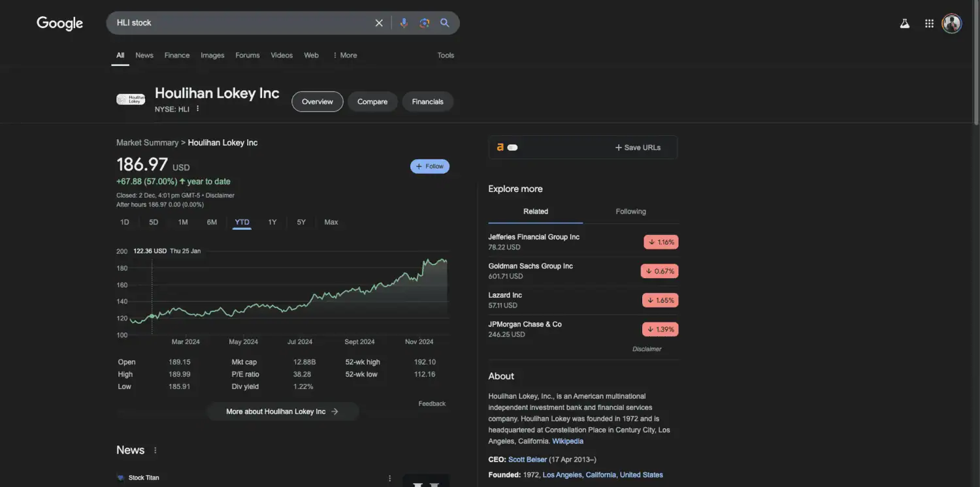Click More about Houlihan Lokey Inc

point(282,412)
